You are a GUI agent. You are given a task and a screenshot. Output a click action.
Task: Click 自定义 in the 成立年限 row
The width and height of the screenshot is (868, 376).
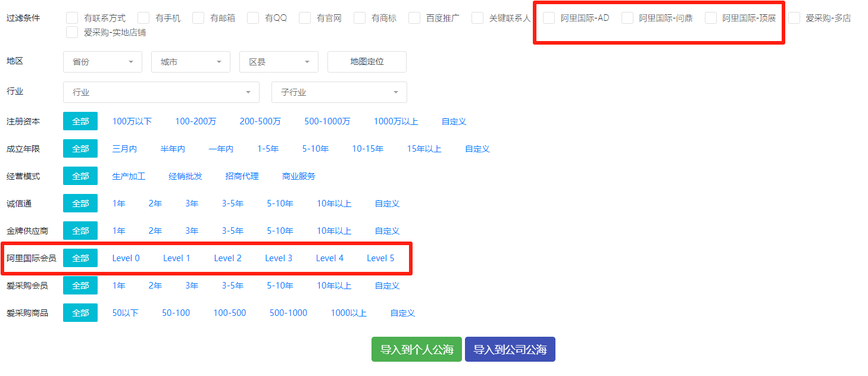[x=477, y=149]
